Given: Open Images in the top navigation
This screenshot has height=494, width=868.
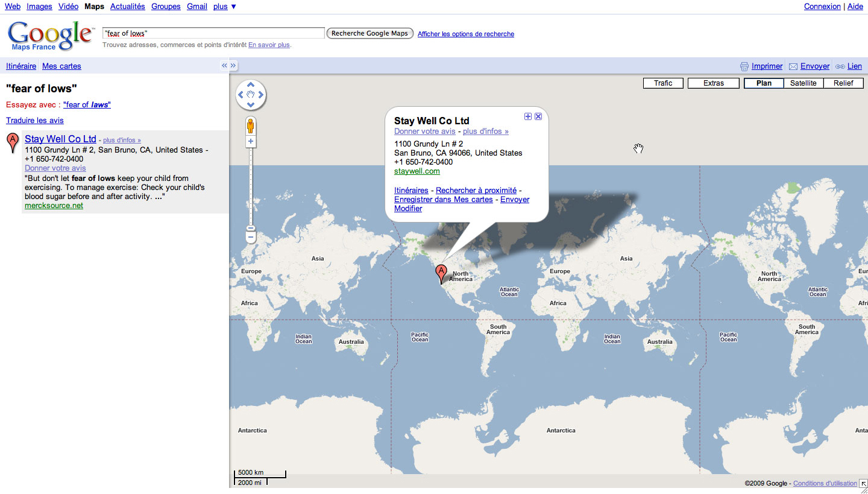Looking at the screenshot, I should pos(39,7).
